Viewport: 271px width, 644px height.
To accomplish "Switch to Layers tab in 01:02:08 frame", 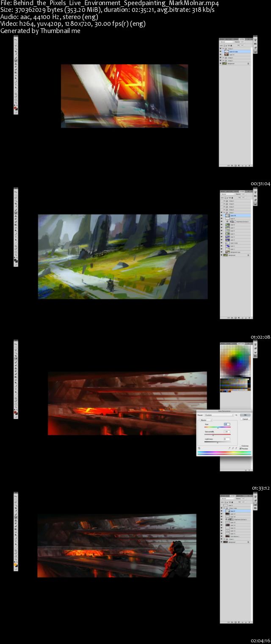I will [242, 191].
